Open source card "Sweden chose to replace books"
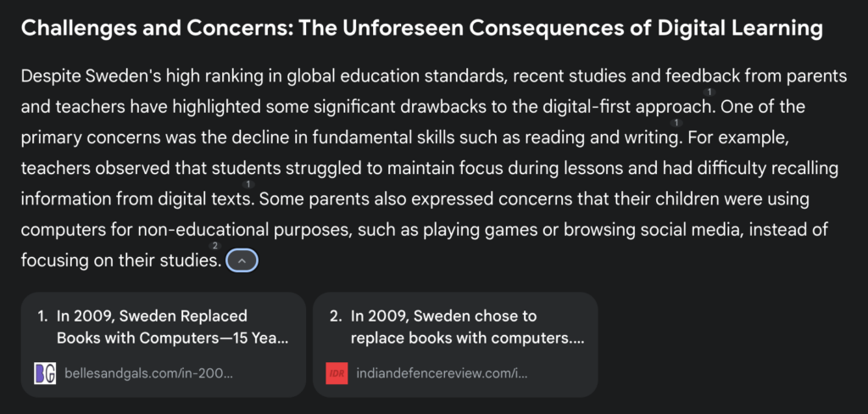 [455, 344]
